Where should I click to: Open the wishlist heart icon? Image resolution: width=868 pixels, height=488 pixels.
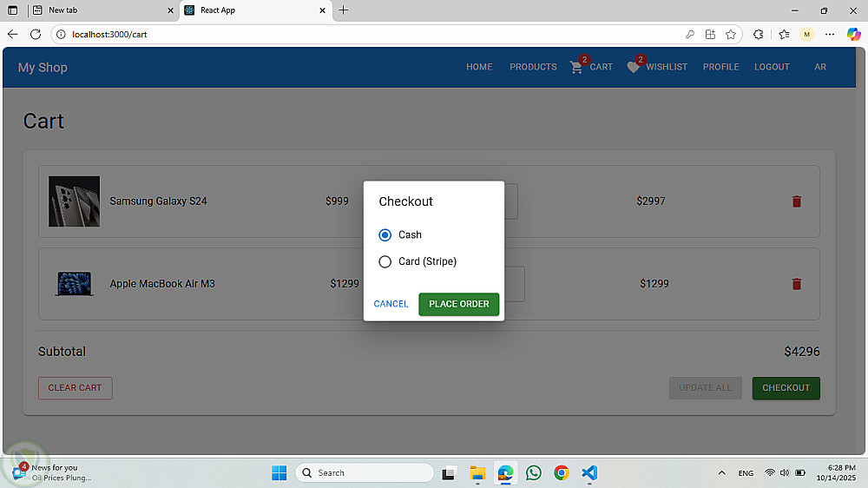634,67
